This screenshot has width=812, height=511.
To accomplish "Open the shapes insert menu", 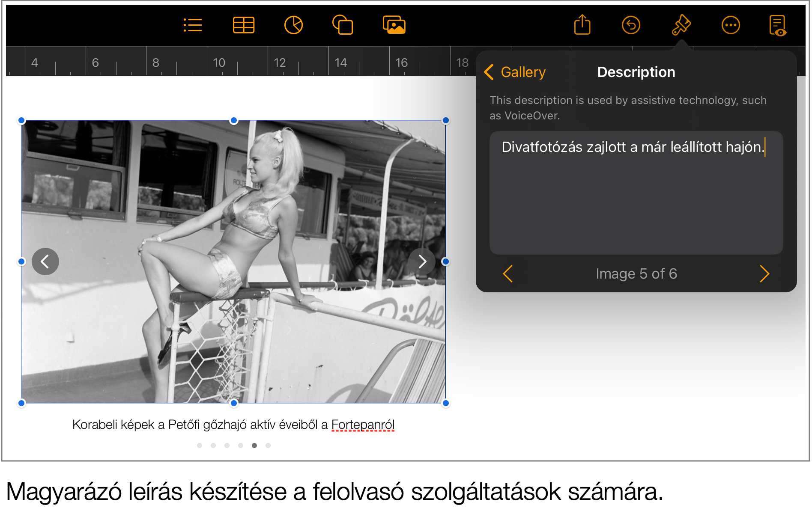I will [343, 25].
